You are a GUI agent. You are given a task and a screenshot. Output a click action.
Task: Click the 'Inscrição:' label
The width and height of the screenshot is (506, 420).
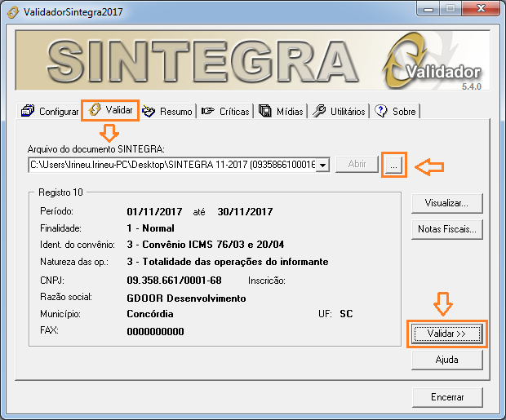coord(267,281)
